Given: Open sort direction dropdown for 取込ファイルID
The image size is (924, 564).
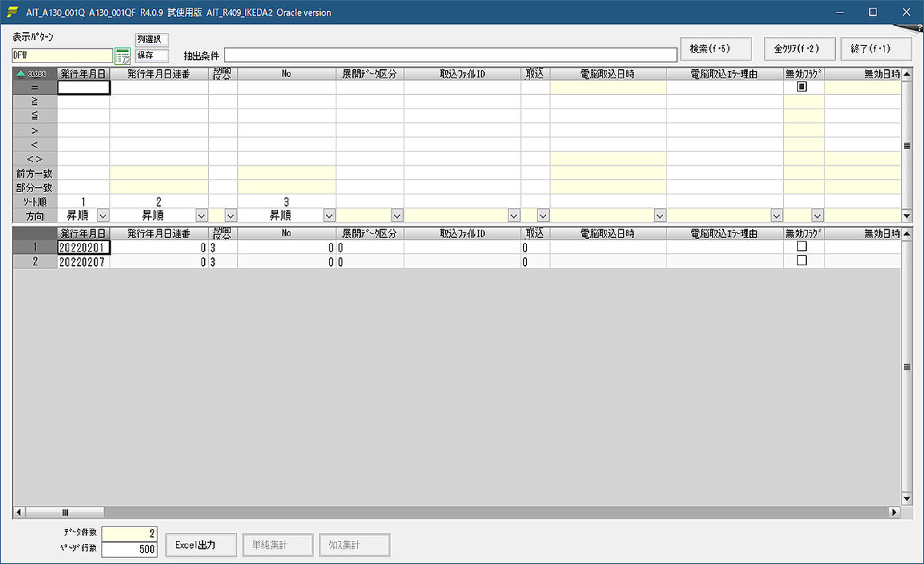Looking at the screenshot, I should pos(514,215).
